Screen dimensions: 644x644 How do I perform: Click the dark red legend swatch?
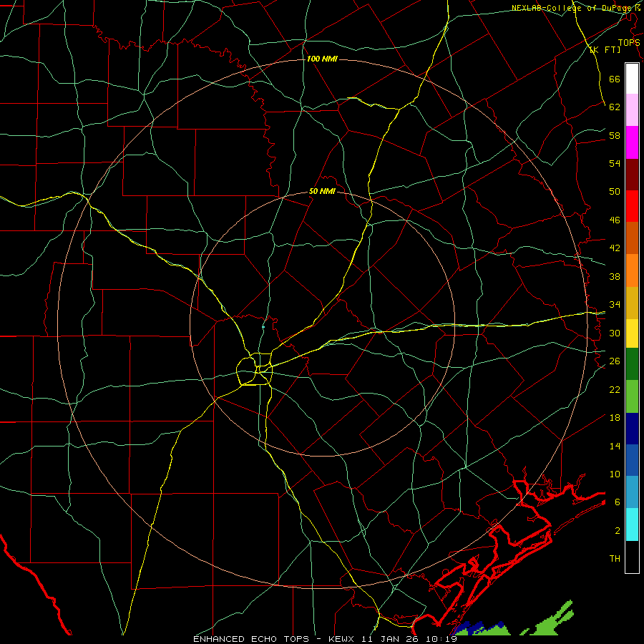coord(632,174)
